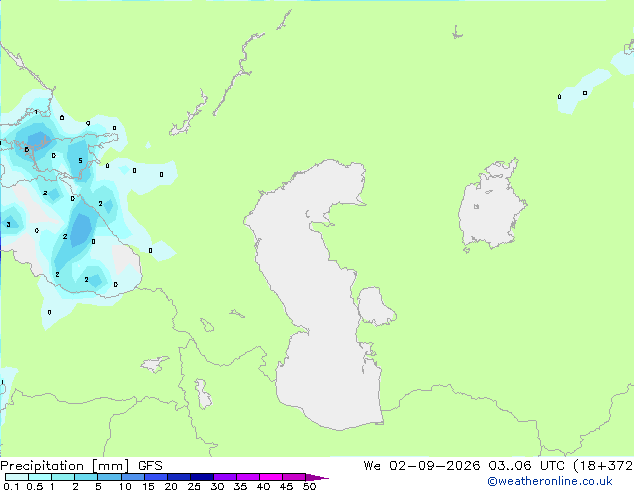Pick the 25–30 mm navy legend swatch
Screen dimensions: 634x490
(x=201, y=477)
